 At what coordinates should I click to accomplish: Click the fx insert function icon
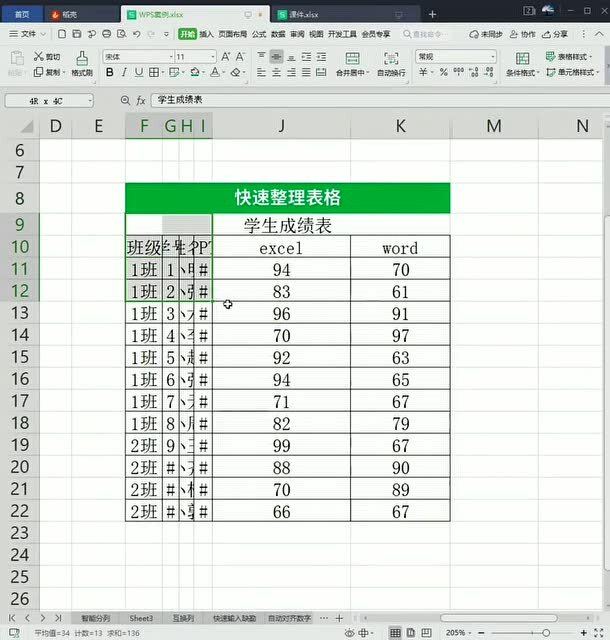coord(141,100)
